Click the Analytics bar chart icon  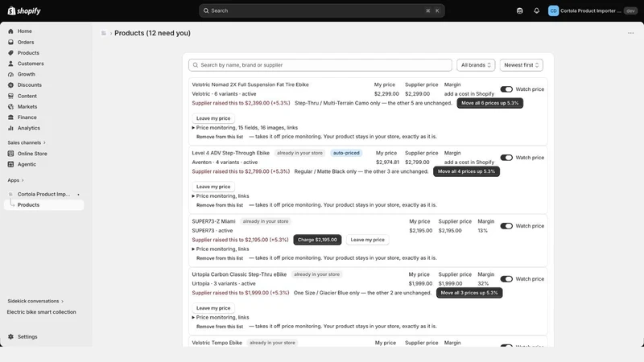(x=10, y=128)
